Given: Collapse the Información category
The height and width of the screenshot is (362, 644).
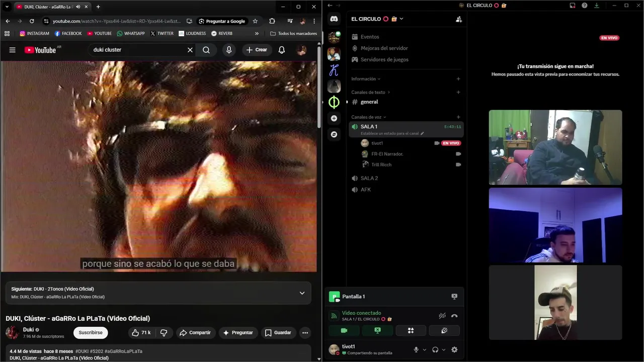Looking at the screenshot, I should (366, 79).
